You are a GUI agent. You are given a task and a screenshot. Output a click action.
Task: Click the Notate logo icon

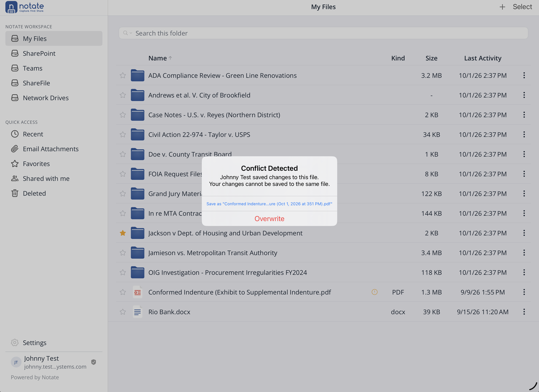click(x=11, y=7)
